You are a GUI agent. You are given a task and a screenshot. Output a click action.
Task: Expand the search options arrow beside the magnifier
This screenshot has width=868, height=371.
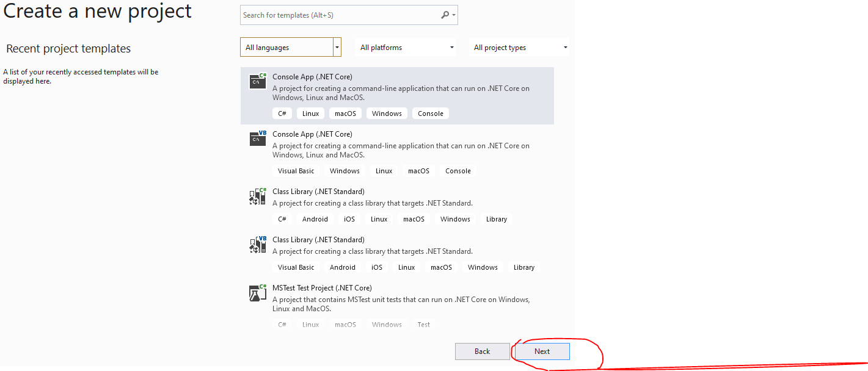click(454, 15)
